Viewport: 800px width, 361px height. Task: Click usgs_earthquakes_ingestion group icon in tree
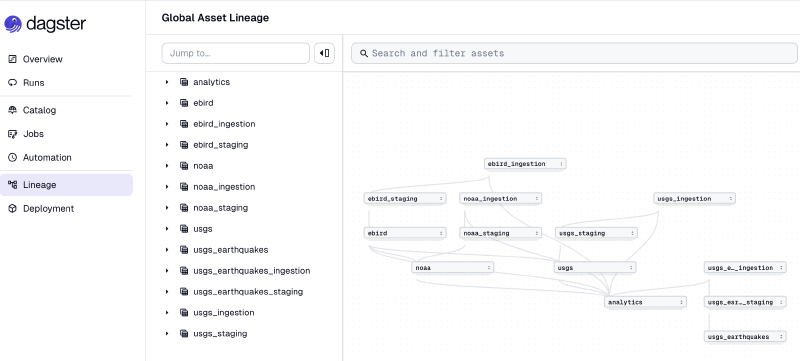184,271
